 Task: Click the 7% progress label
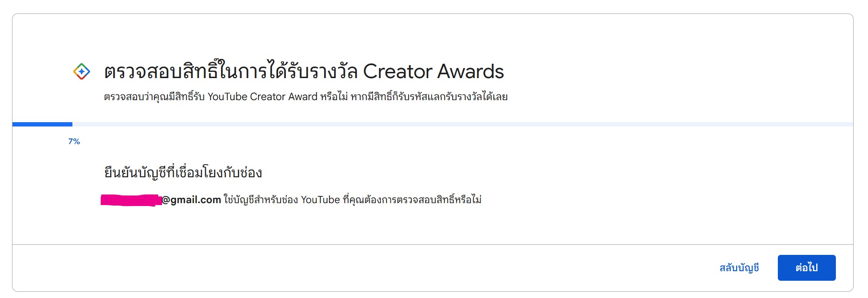74,141
